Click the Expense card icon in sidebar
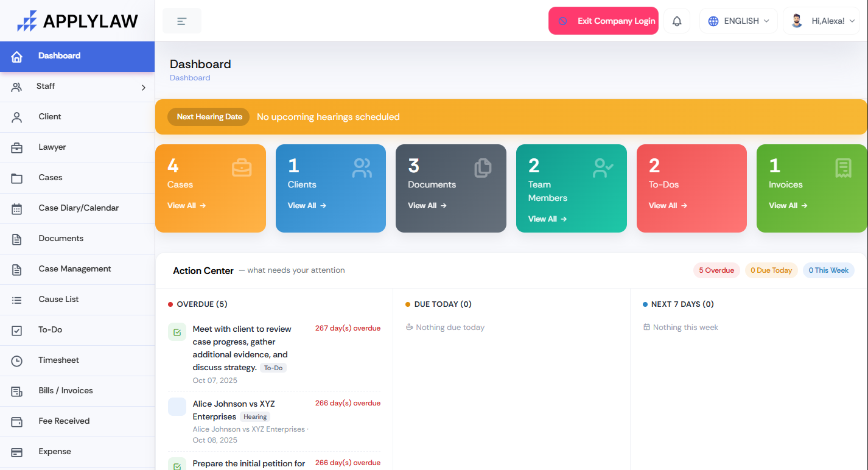 click(x=17, y=452)
